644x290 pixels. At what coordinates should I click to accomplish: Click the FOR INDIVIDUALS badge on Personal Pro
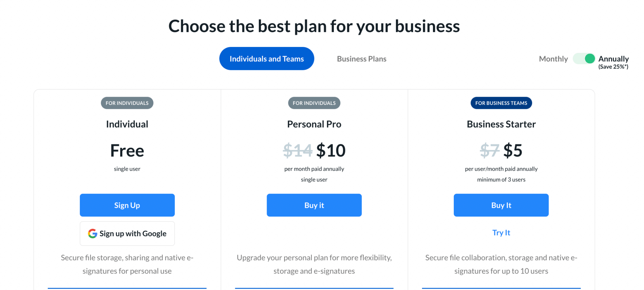[x=314, y=103]
